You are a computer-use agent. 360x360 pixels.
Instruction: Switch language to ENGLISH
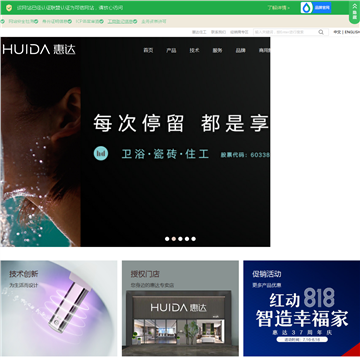(x=352, y=32)
